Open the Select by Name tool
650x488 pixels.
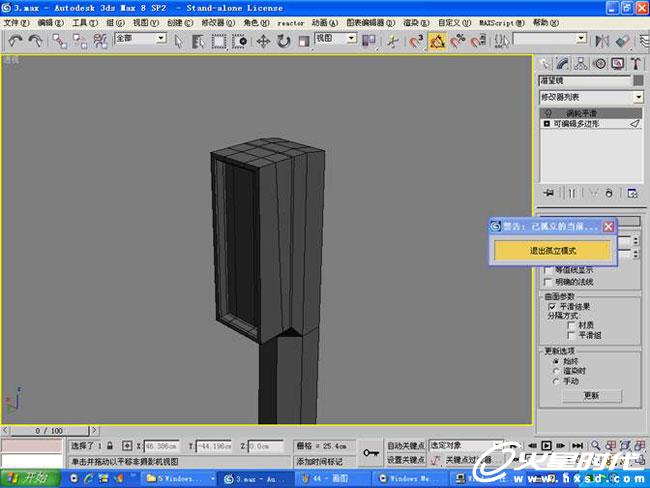click(x=198, y=41)
